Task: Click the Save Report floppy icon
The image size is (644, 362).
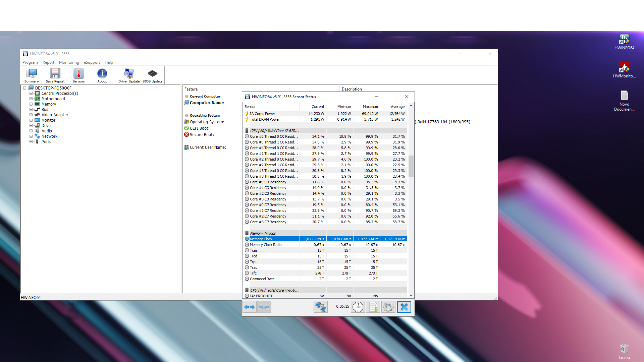Action: pyautogui.click(x=55, y=75)
